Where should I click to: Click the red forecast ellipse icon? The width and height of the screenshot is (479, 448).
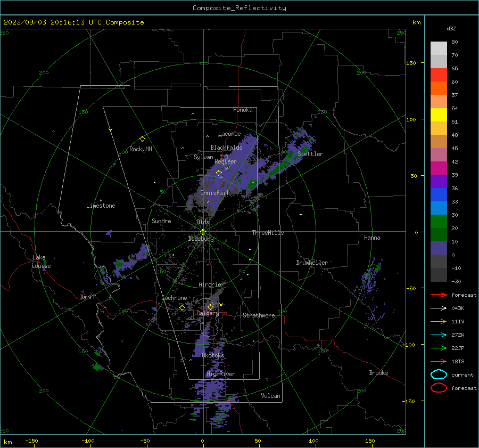click(439, 388)
